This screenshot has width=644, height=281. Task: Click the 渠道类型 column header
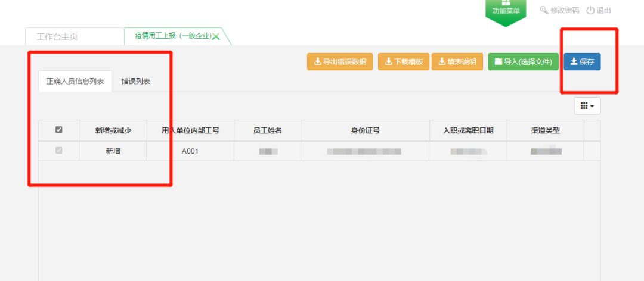(545, 130)
